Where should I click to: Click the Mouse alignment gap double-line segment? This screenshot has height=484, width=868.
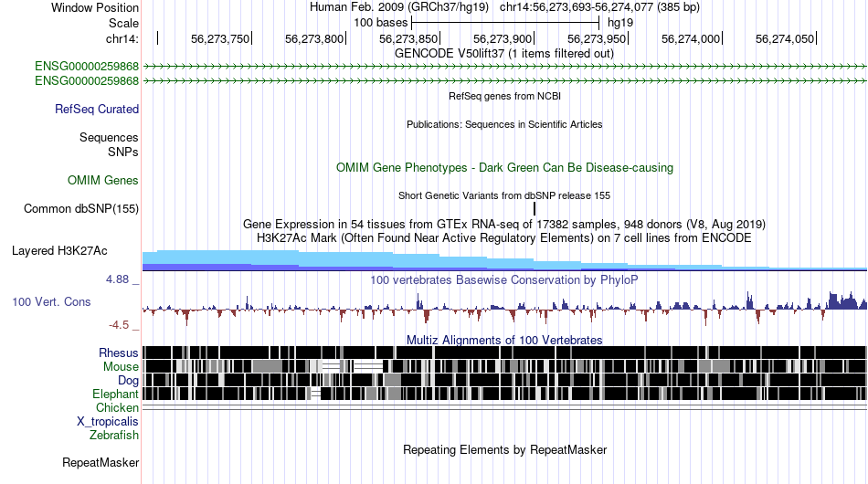tap(368, 366)
